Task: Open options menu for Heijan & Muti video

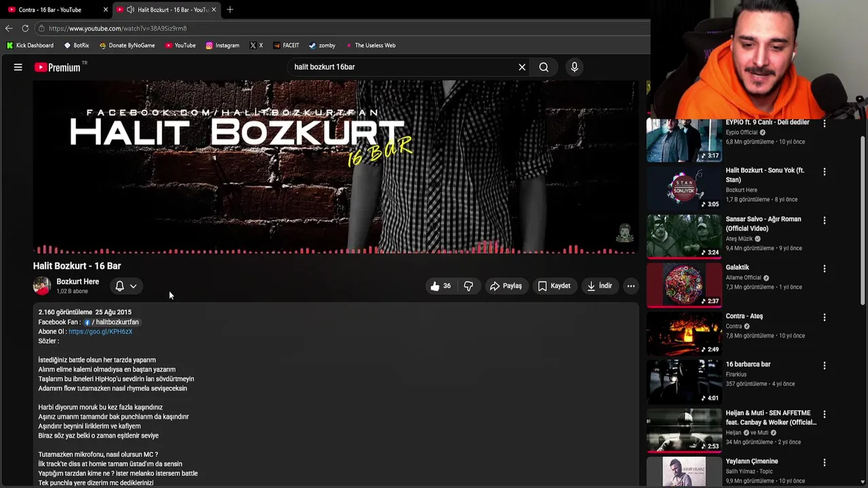Action: [x=825, y=414]
